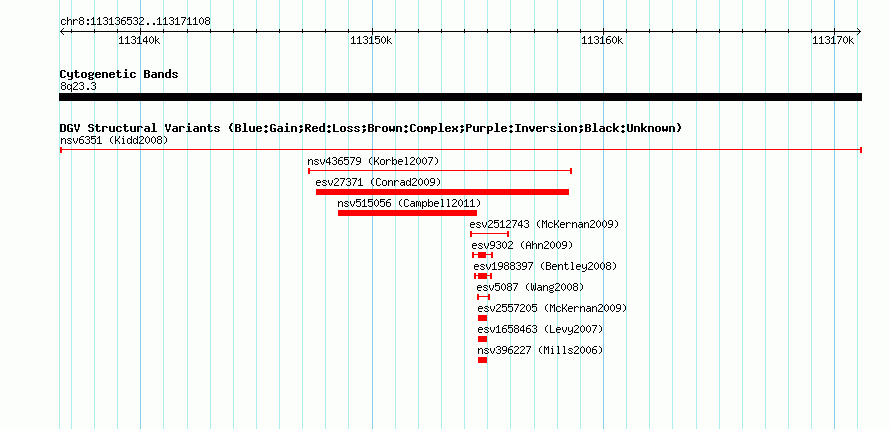Screen dimensions: 890x429
Task: Click the thick red nsv515056 Campbell2011 bar
Action: pyautogui.click(x=407, y=213)
